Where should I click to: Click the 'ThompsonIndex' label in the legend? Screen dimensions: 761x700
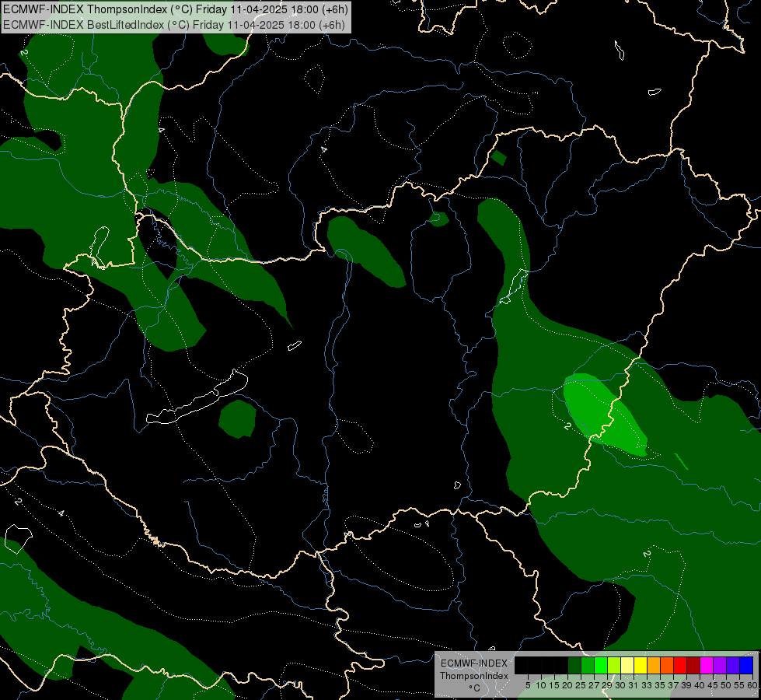pyautogui.click(x=474, y=676)
